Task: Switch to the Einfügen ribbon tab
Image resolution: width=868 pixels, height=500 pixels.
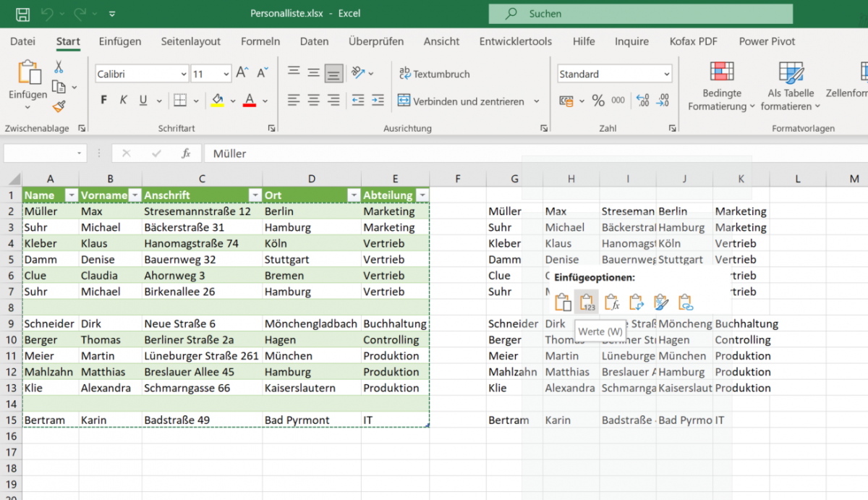Action: [x=120, y=41]
